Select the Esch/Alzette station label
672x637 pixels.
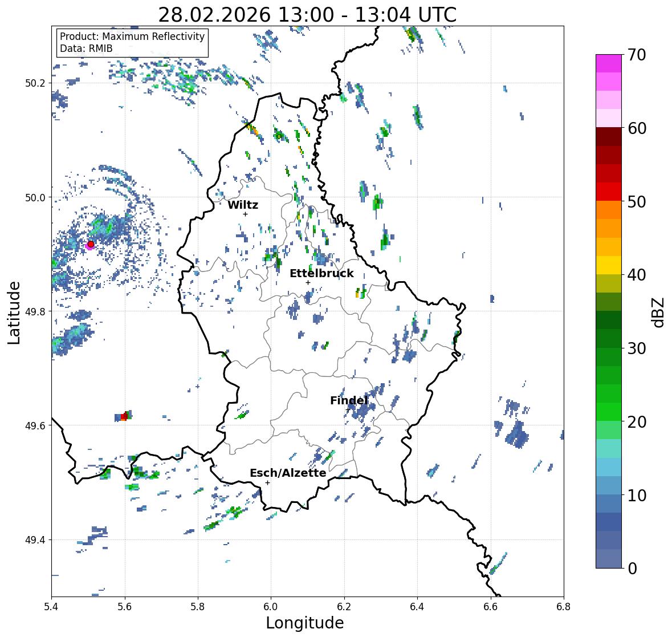tap(288, 473)
